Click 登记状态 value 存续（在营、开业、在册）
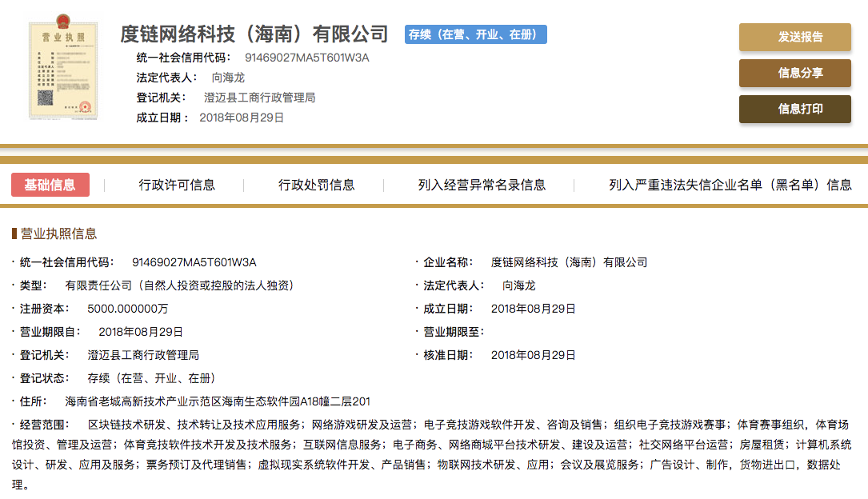This screenshot has height=499, width=868. (152, 378)
